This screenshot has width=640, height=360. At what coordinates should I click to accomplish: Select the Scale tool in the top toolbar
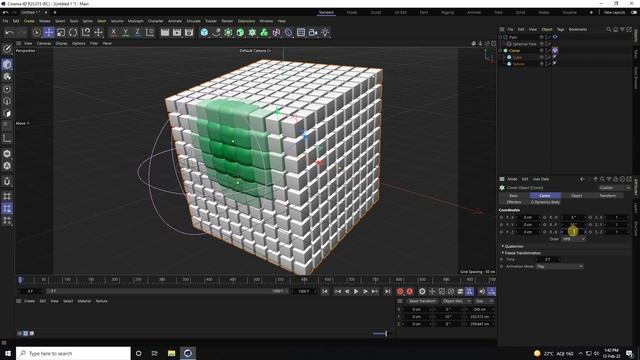(61, 32)
